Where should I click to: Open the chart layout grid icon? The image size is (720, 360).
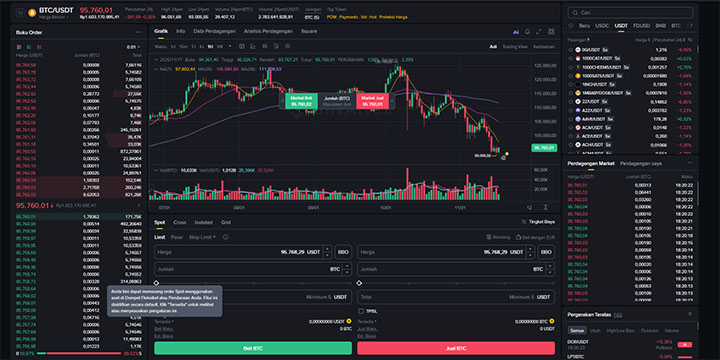coord(551,32)
